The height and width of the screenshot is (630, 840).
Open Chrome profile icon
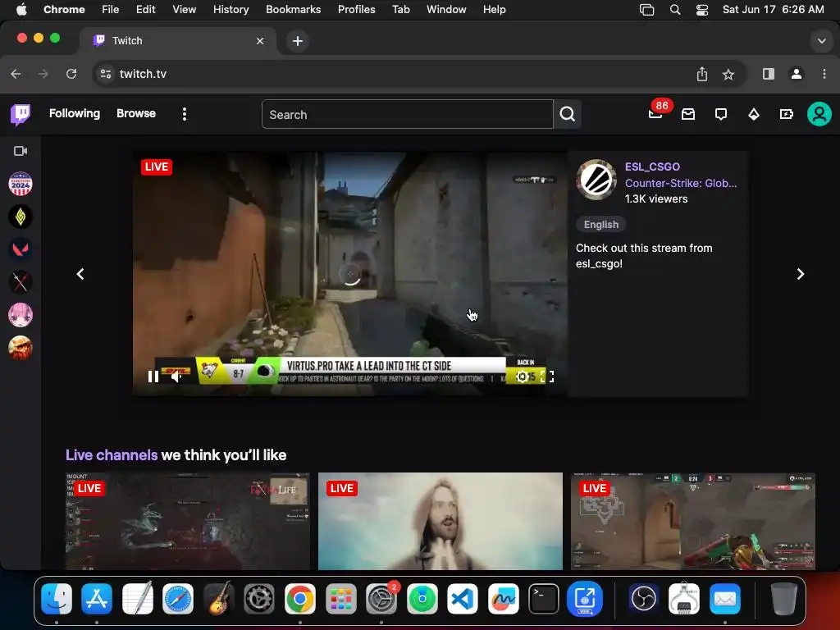point(797,74)
